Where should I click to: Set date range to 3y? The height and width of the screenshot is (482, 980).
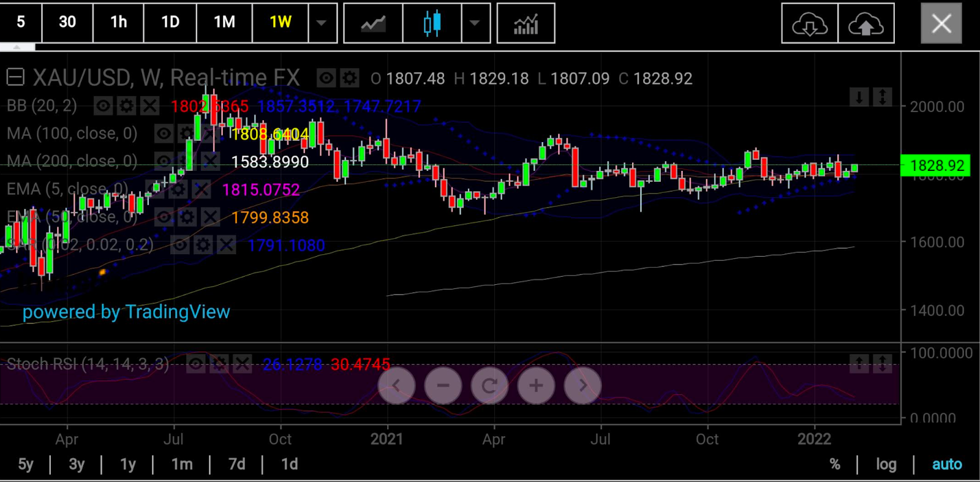(77, 464)
